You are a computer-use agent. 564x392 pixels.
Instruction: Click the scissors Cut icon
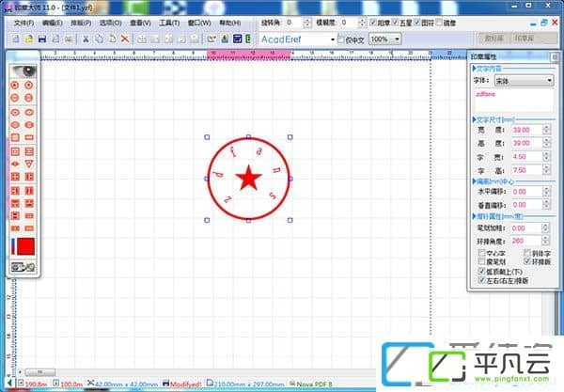pyautogui.click(x=86, y=39)
